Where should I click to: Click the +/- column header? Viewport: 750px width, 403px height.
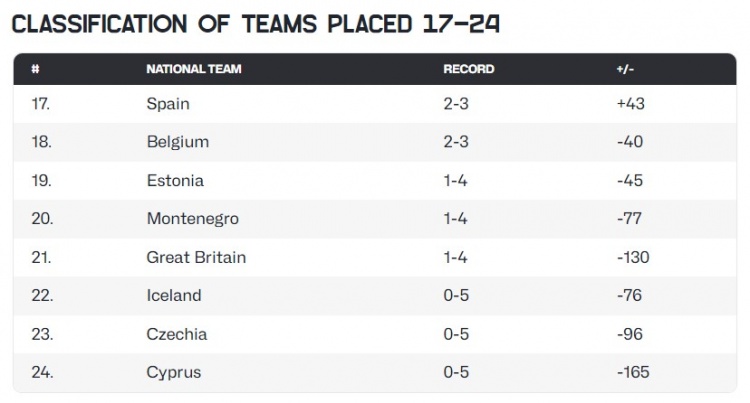point(625,69)
